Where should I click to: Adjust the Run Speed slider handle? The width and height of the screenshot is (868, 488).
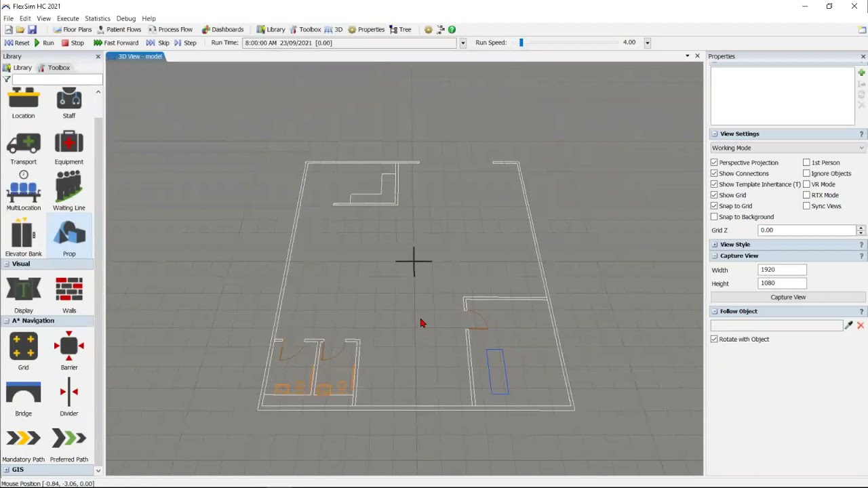tap(521, 43)
